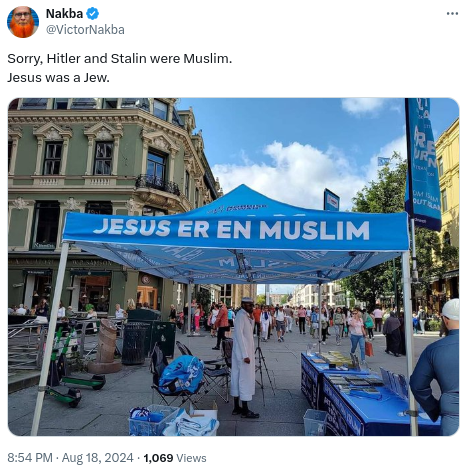The height and width of the screenshot is (467, 465).
Task: Click the yellow building in the photo
Action: (x=447, y=207)
